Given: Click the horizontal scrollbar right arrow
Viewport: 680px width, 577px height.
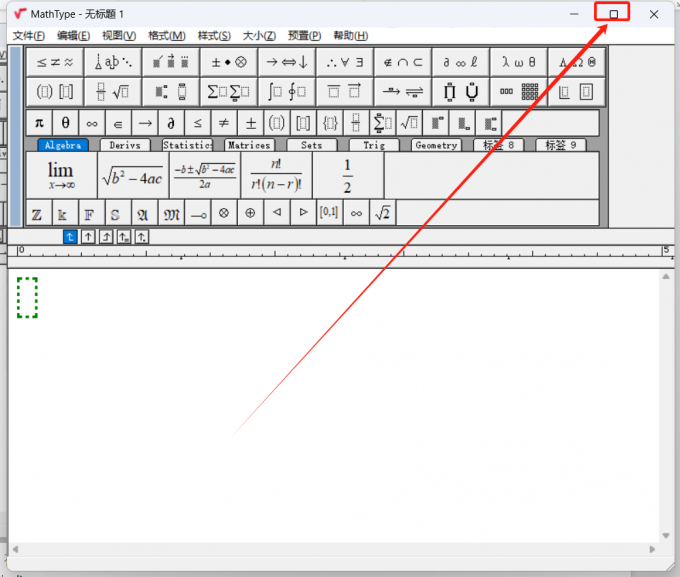Looking at the screenshot, I should 652,549.
